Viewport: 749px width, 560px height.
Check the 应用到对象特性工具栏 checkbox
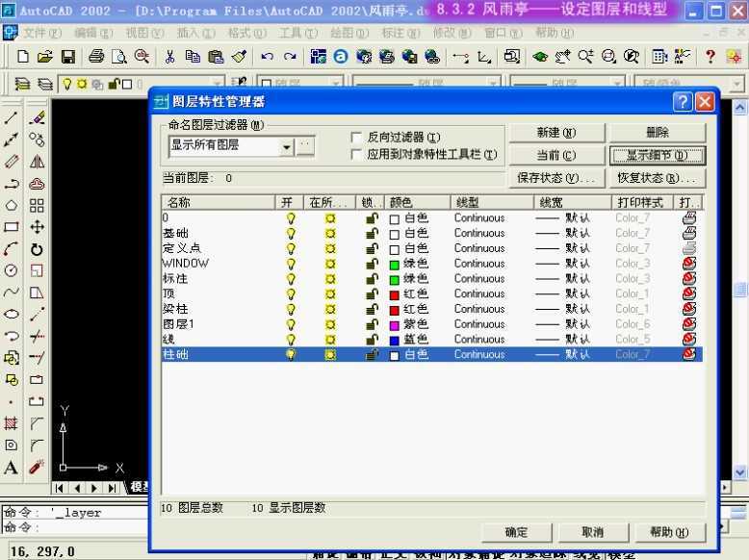(356, 155)
